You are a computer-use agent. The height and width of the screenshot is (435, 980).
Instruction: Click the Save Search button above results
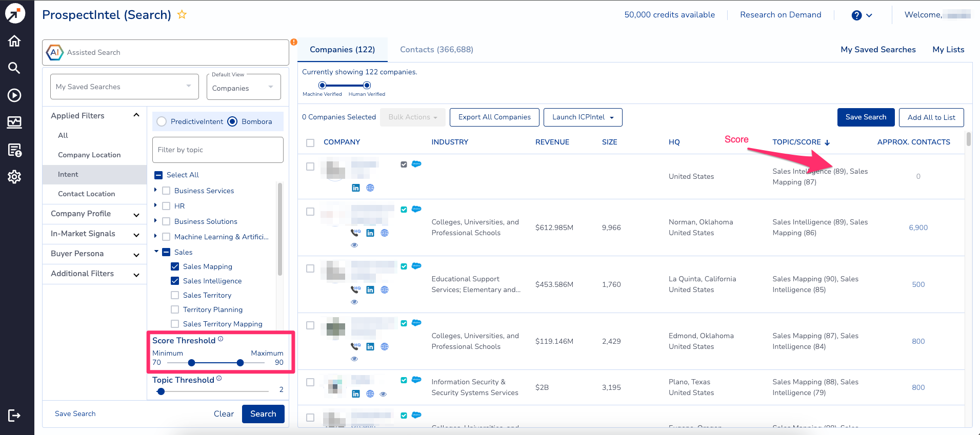click(x=866, y=117)
